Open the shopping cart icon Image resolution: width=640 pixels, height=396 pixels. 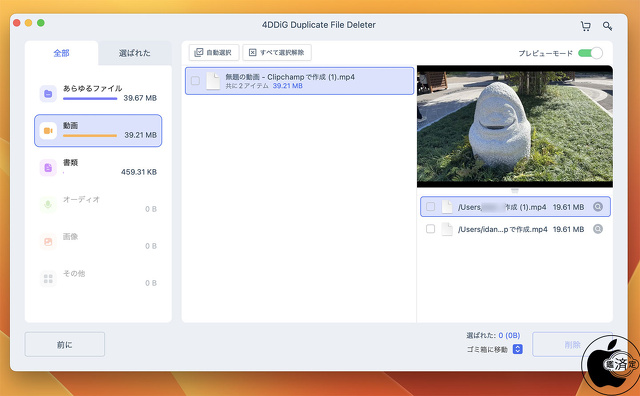point(586,26)
